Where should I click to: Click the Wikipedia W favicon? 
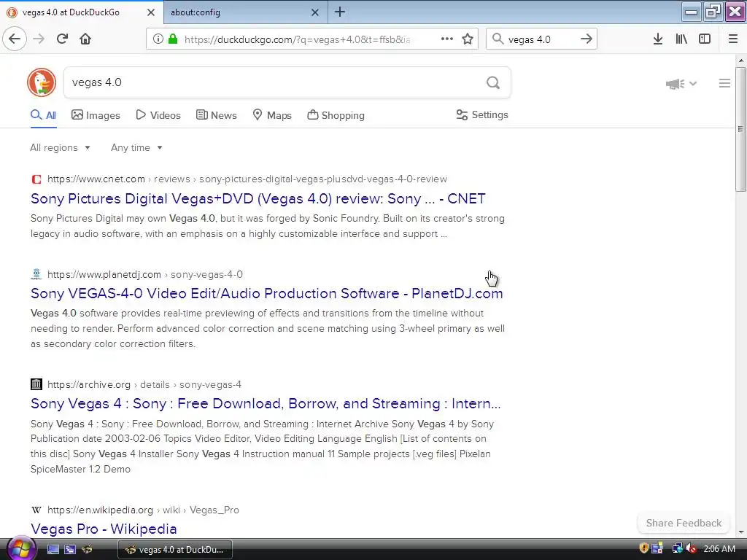[x=36, y=510]
